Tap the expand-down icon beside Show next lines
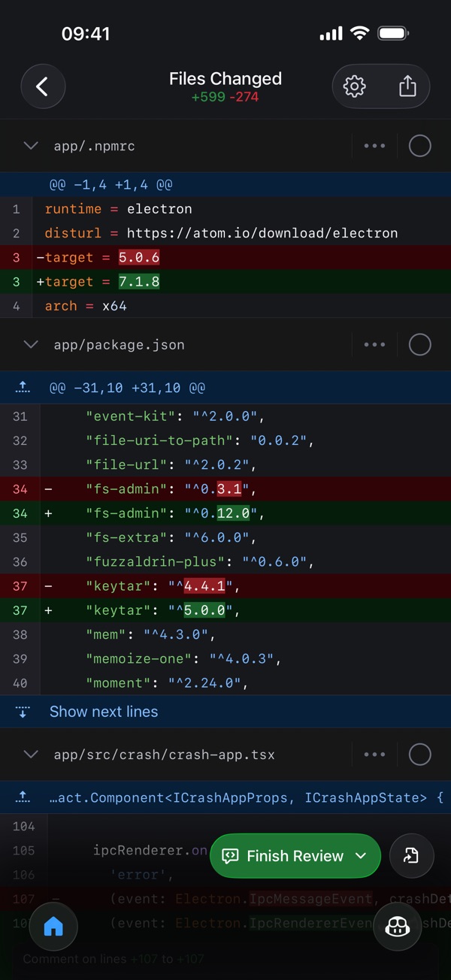Viewport: 451px width, 980px height. coord(23,712)
